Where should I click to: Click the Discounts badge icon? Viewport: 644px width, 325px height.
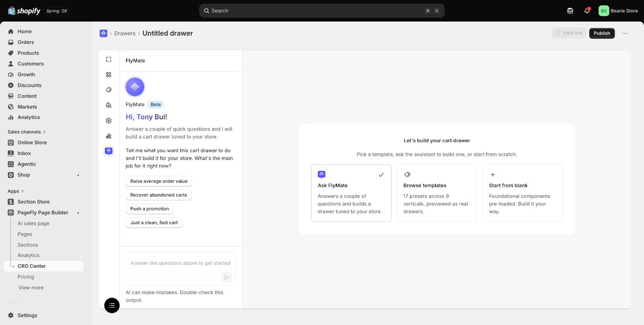point(11,85)
